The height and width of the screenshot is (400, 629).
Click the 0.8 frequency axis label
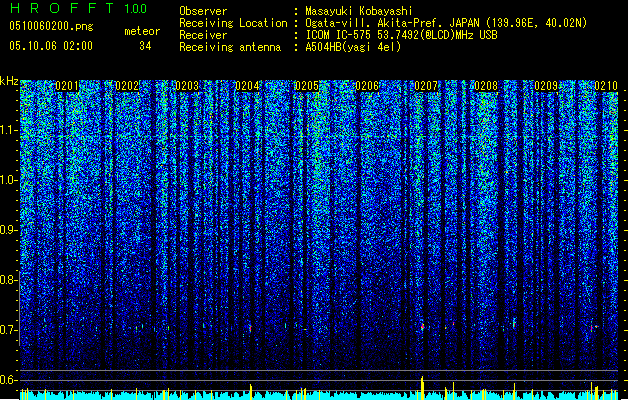8,280
